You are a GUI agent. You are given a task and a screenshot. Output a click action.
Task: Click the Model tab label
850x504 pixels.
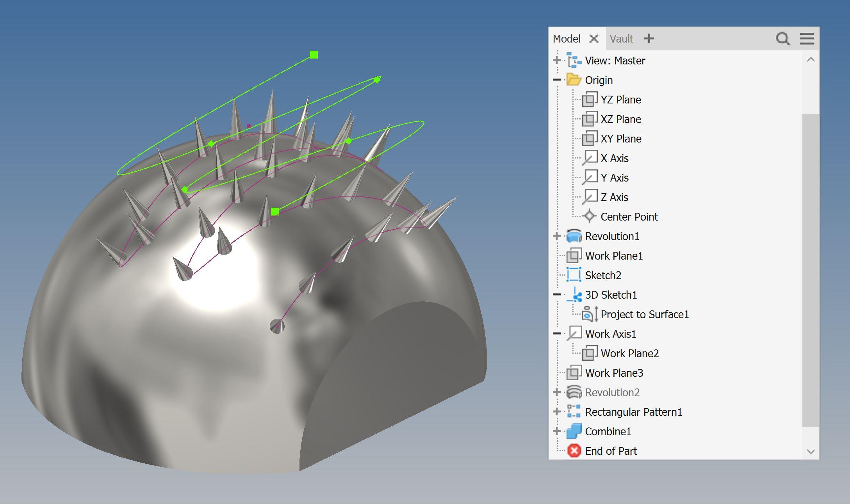(567, 39)
